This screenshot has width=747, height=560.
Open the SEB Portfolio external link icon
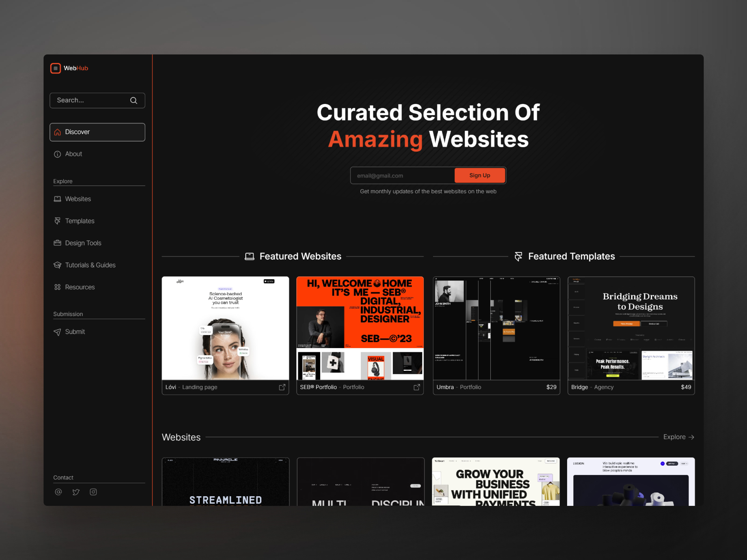(x=417, y=387)
